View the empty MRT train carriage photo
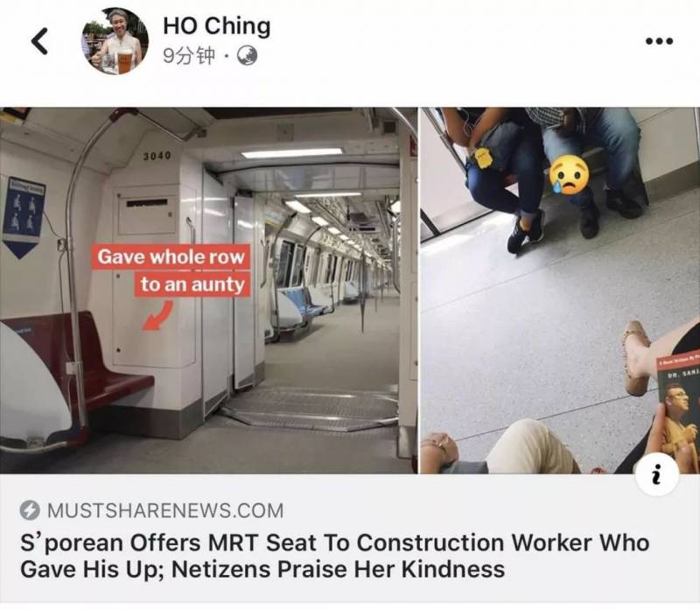The width and height of the screenshot is (700, 610). 208,291
